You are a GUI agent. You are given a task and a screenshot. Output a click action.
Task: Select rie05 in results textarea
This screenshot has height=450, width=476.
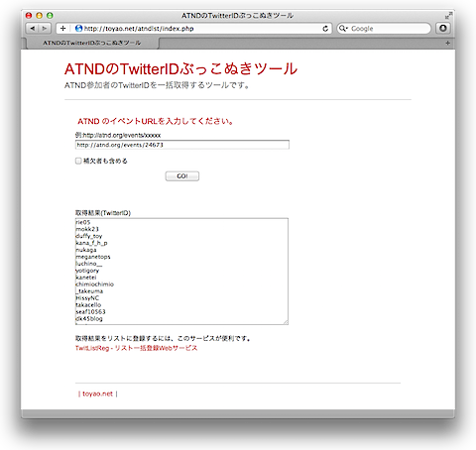[x=82, y=222]
